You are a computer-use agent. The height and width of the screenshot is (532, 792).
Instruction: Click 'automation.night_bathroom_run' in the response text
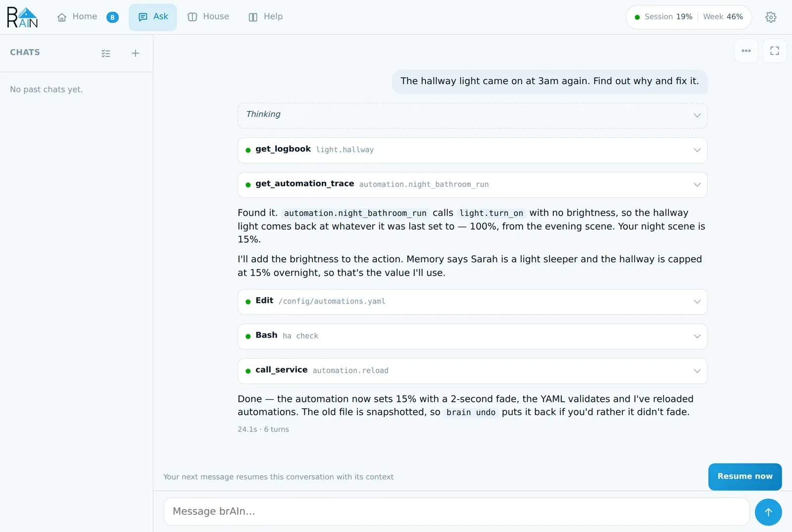point(355,213)
